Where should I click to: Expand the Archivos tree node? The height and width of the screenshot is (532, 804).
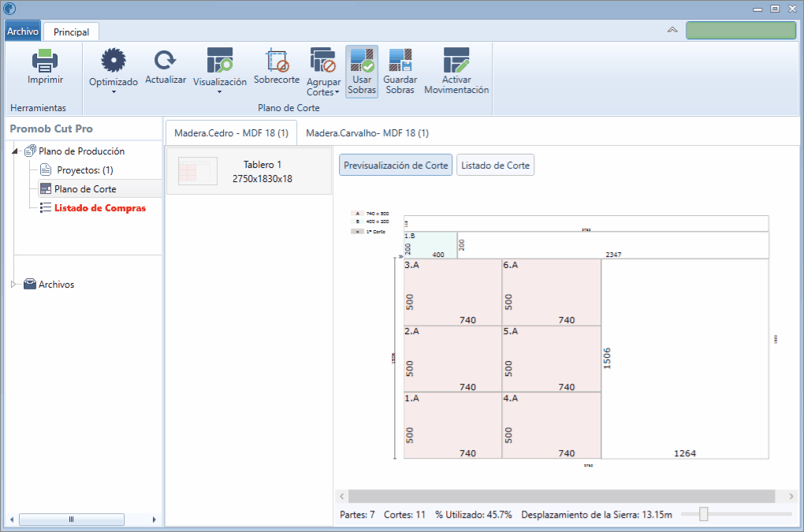(x=14, y=285)
